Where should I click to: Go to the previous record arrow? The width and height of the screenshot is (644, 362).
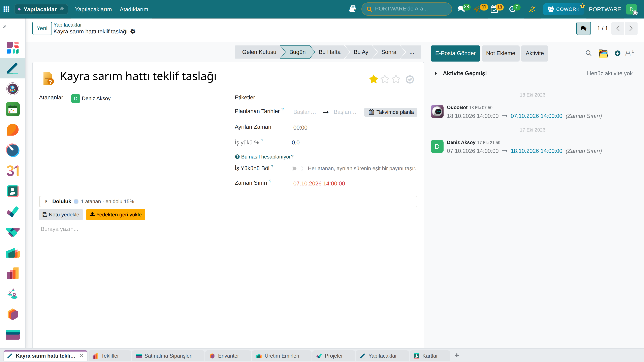coord(618,28)
